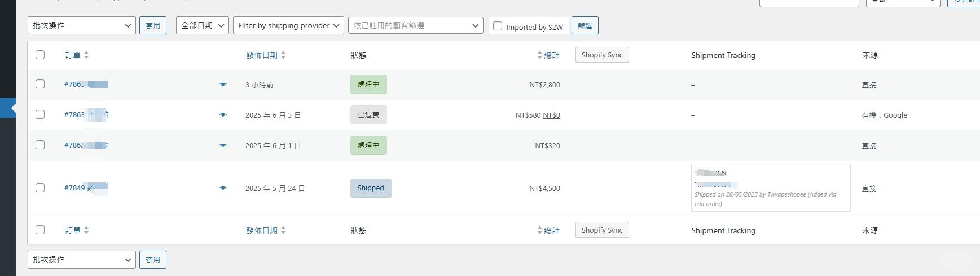Click 處理中 status of order #7865
This screenshot has width=980, height=276.
[368, 84]
